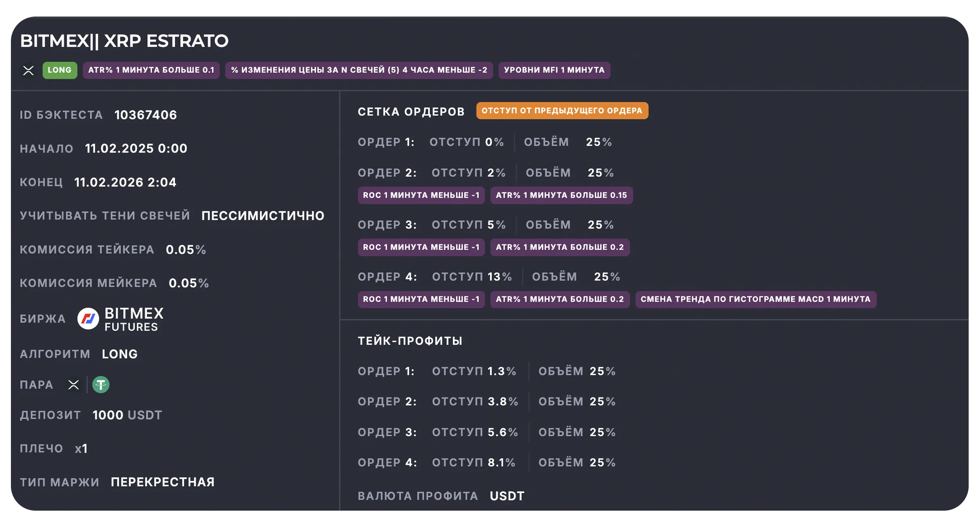The width and height of the screenshot is (980, 524).
Task: Toggle the LONG mode badge
Action: tap(60, 70)
